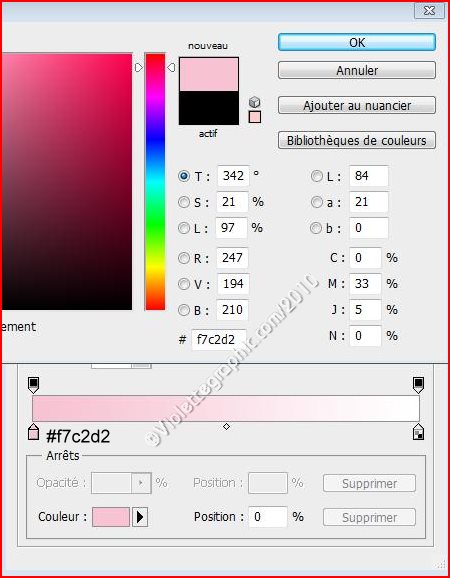Select the right white color stop
Viewport: 450px width, 578px height.
coord(418,432)
